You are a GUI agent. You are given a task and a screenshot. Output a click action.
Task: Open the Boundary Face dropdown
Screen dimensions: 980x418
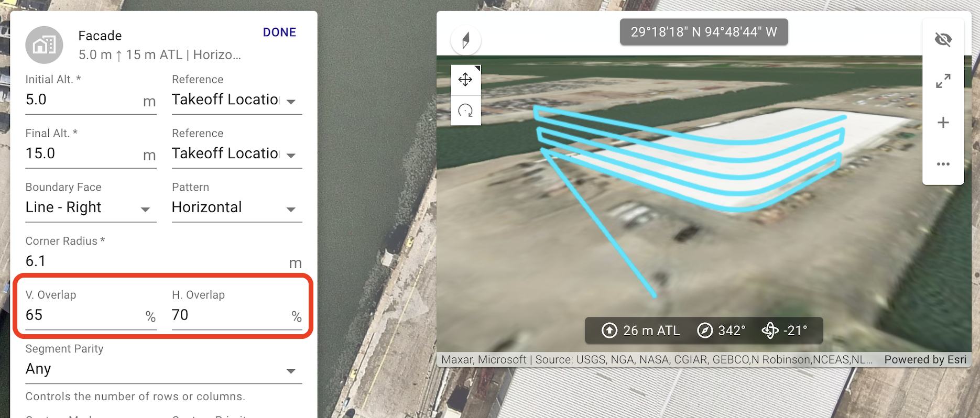click(91, 208)
